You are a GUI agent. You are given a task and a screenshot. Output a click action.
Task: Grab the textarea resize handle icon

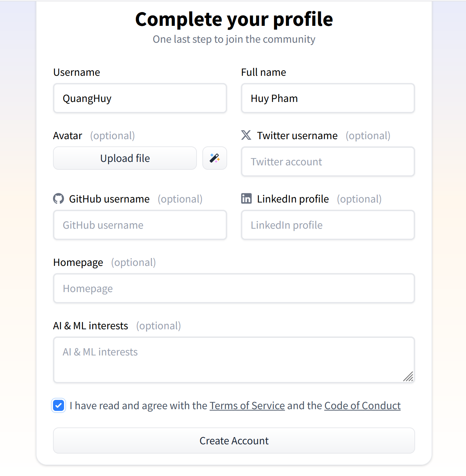click(408, 376)
